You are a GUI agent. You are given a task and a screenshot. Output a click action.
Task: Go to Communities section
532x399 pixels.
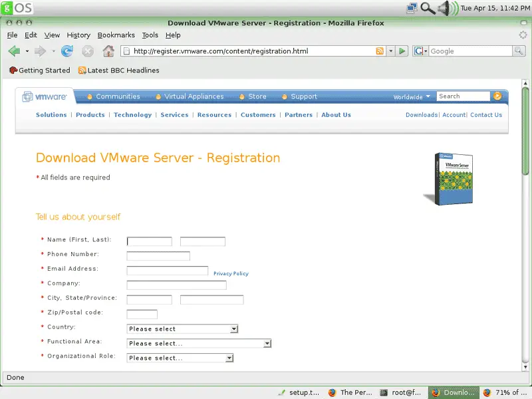click(x=118, y=96)
